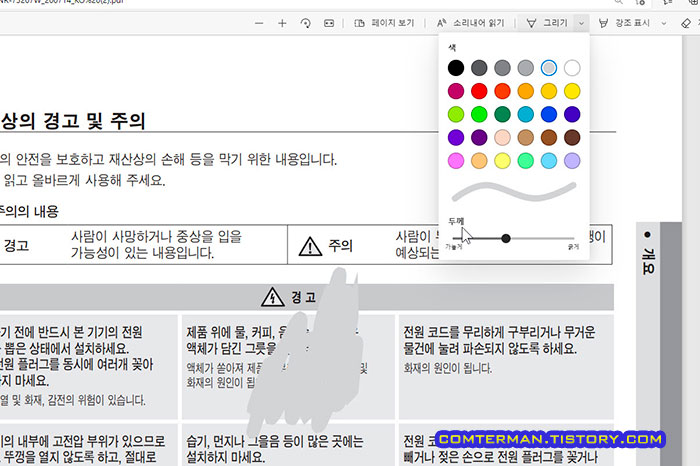
Task: Pick the darkest gray swatch beside black
Action: click(479, 68)
